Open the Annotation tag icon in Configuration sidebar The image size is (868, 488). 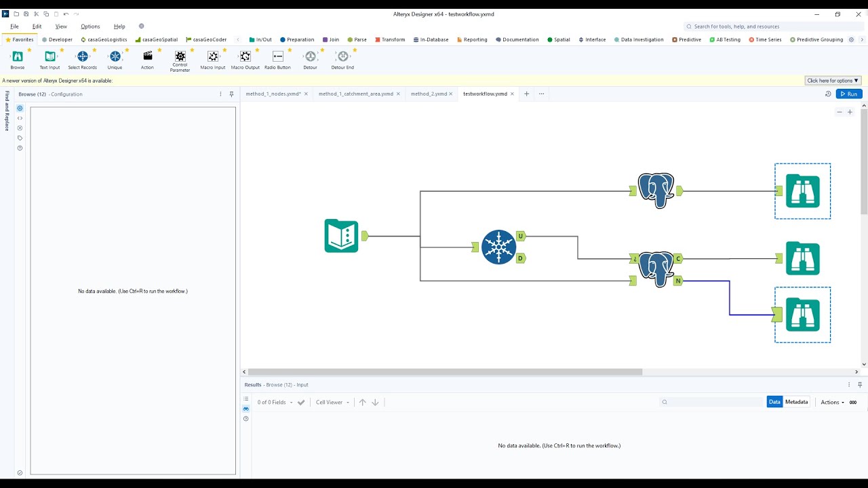coord(20,138)
